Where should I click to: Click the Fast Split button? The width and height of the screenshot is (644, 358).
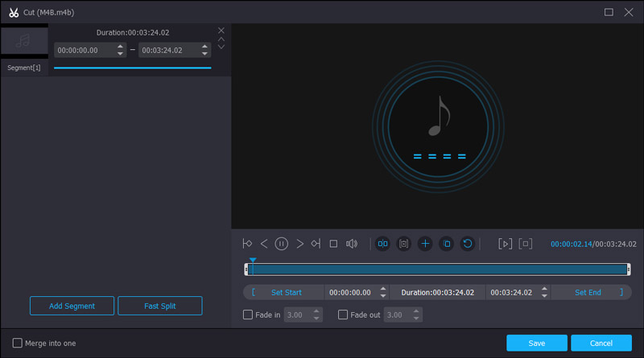point(159,306)
